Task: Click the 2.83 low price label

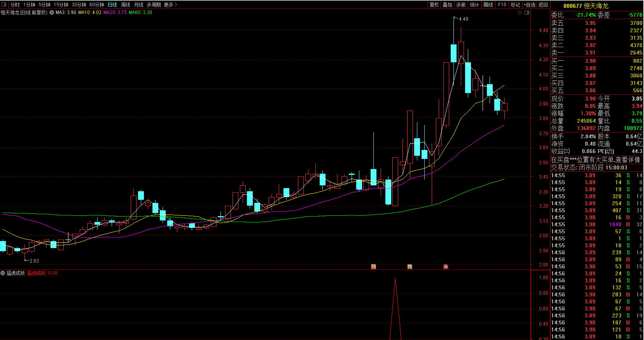Action: (x=34, y=261)
